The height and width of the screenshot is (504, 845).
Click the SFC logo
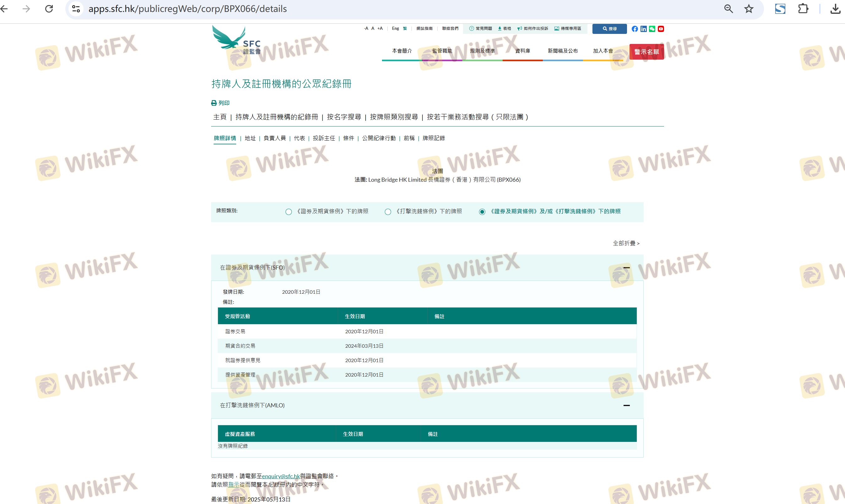click(x=236, y=40)
